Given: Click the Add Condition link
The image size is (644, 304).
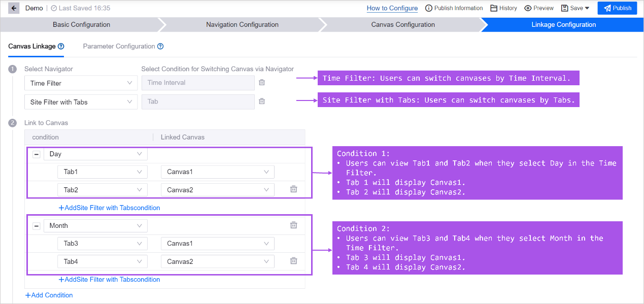Looking at the screenshot, I should tap(49, 295).
